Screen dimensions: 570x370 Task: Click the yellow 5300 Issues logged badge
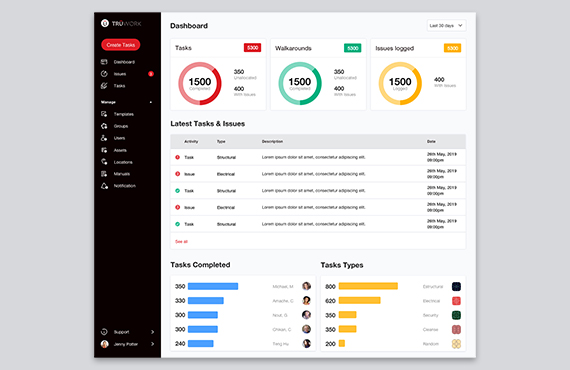click(x=453, y=48)
